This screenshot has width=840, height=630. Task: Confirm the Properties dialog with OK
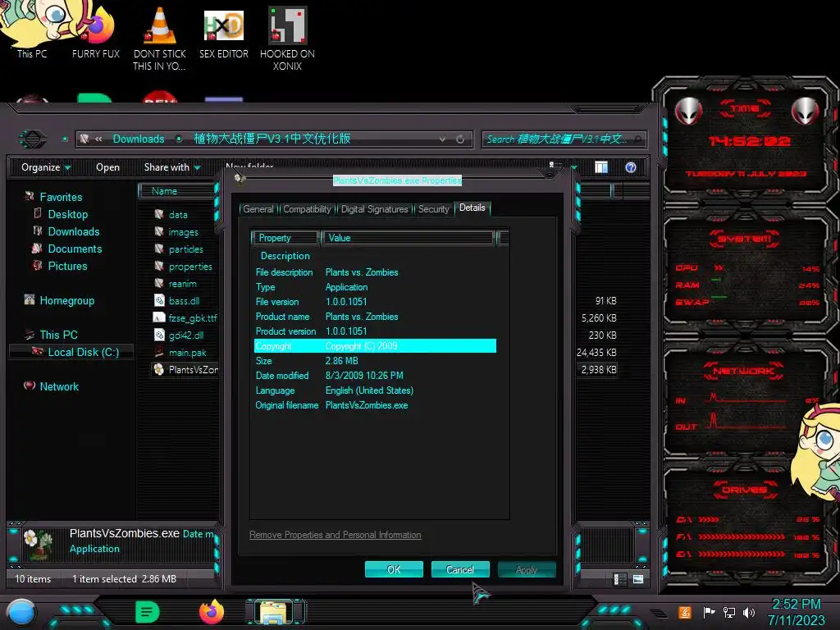point(394,569)
